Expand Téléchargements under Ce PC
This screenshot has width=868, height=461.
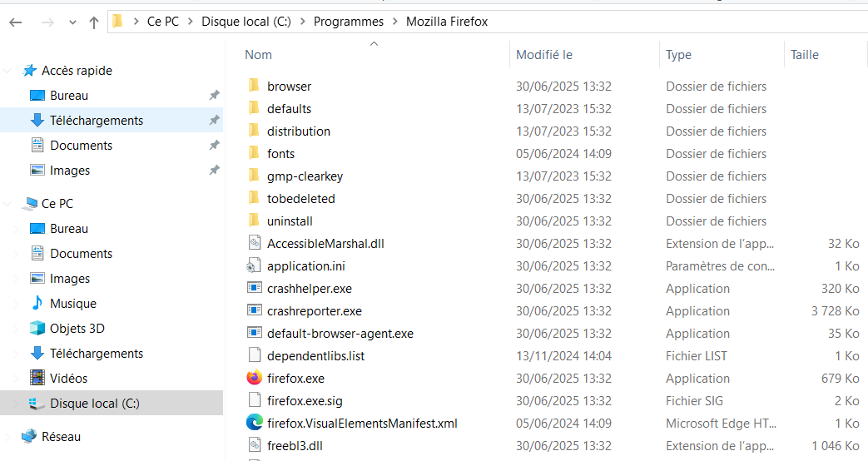(x=16, y=354)
